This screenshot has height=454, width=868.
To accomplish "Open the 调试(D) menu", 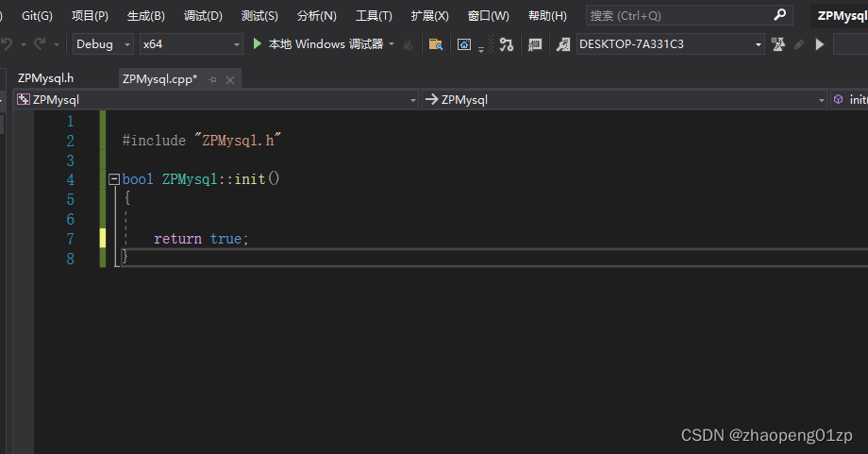I will pyautogui.click(x=203, y=15).
